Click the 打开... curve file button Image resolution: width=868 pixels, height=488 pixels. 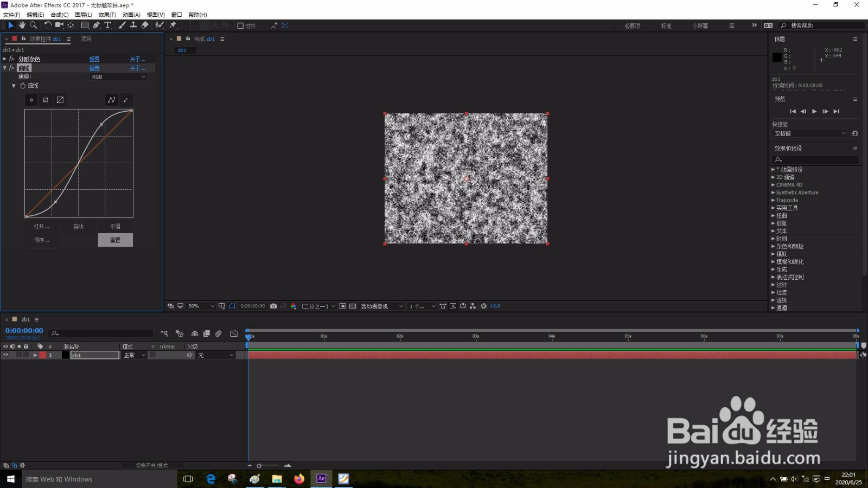coord(42,227)
